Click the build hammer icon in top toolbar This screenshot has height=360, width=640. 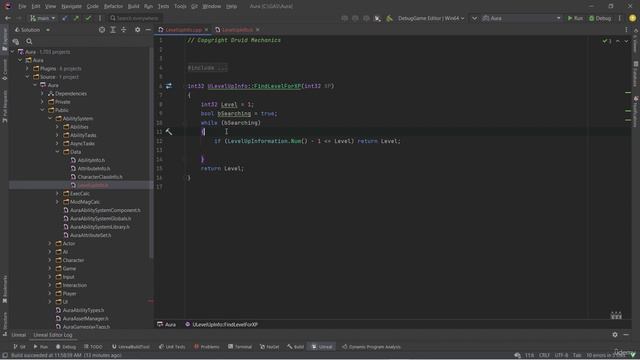click(389, 18)
